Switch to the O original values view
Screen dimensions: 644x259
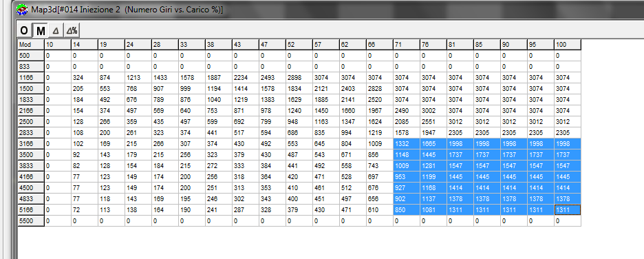point(24,30)
